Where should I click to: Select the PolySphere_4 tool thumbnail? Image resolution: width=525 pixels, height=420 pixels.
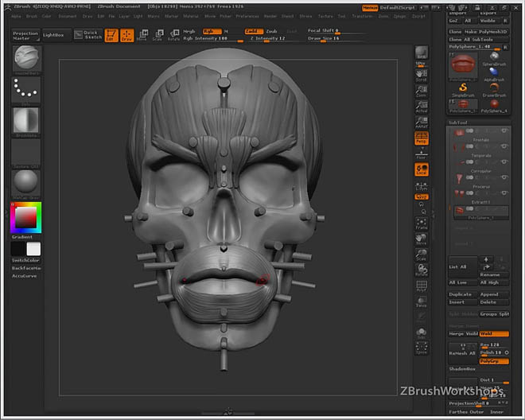[494, 106]
